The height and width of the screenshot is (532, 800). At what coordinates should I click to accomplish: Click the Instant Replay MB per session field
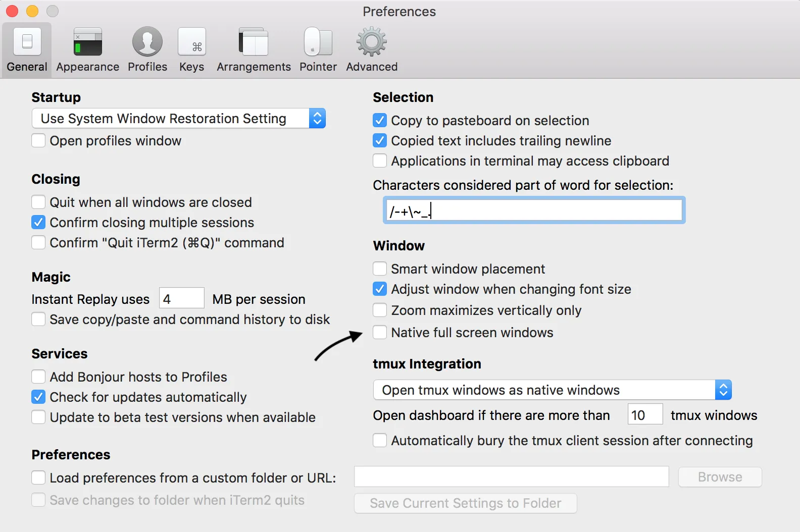tap(182, 298)
